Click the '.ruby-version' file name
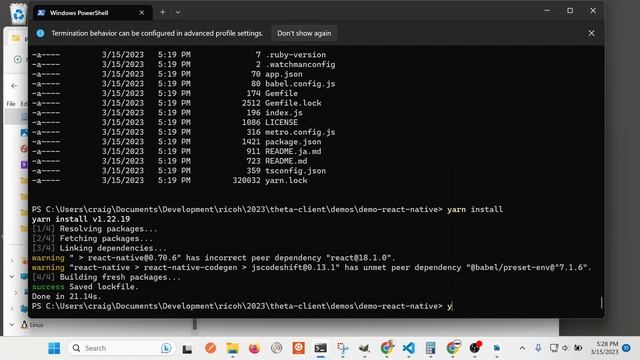Viewport: 640px width, 360px height. (x=296, y=55)
